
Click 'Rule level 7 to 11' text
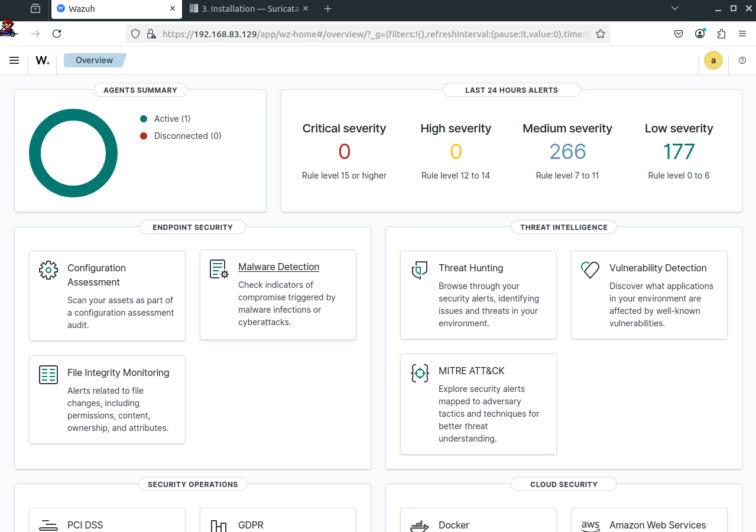[x=567, y=176]
